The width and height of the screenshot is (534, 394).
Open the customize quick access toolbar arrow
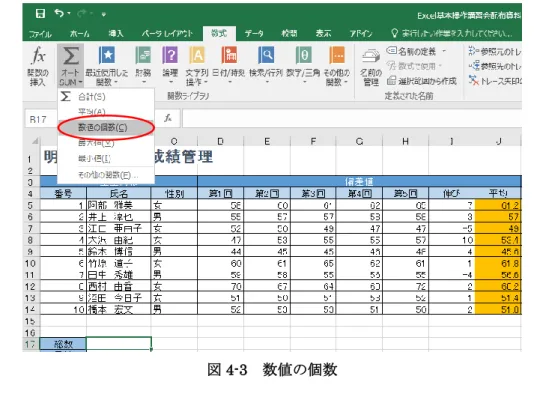tap(104, 14)
